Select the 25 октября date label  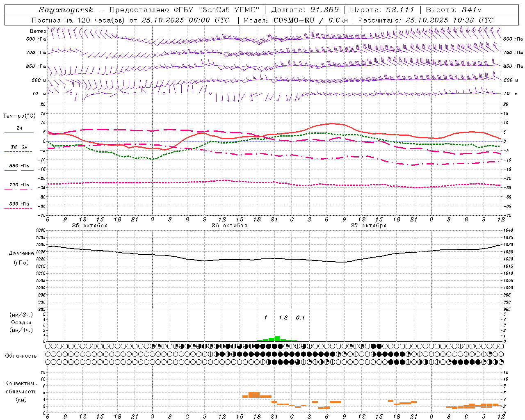click(90, 226)
